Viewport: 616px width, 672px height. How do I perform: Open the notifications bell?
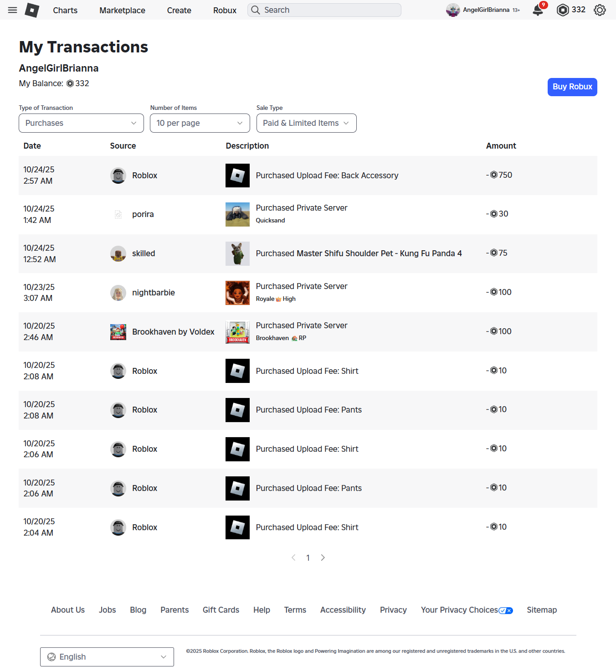[x=538, y=10]
